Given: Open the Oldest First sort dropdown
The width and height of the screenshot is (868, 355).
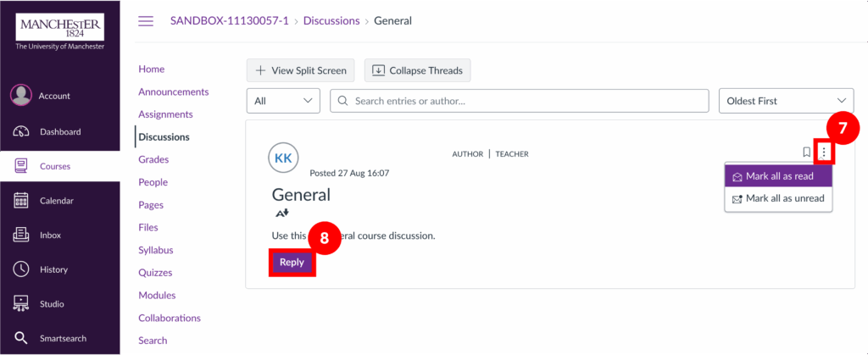Looking at the screenshot, I should tap(786, 101).
